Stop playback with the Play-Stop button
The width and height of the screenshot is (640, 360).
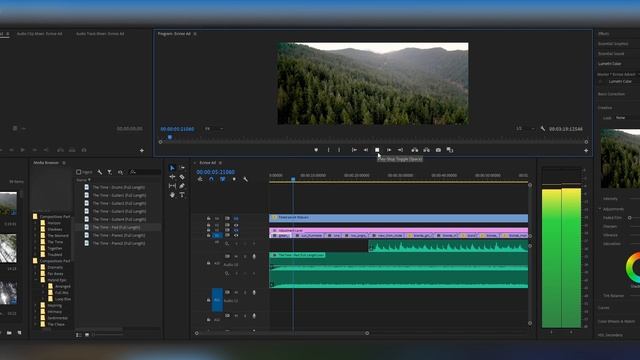tap(377, 150)
